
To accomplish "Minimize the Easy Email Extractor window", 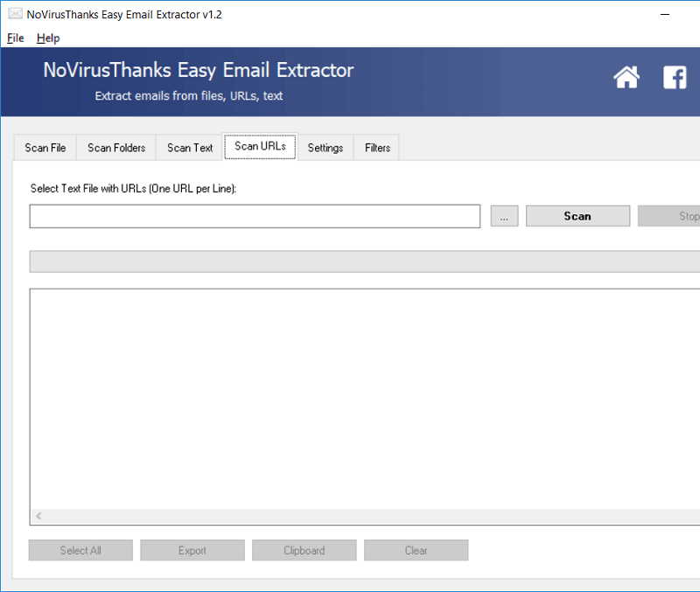I will click(x=665, y=14).
